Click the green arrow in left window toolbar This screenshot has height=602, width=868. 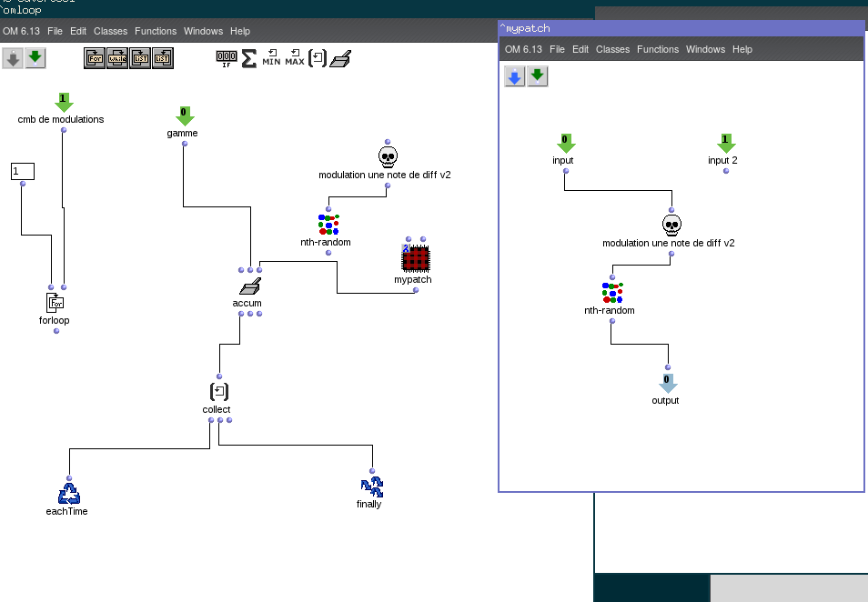coord(35,59)
